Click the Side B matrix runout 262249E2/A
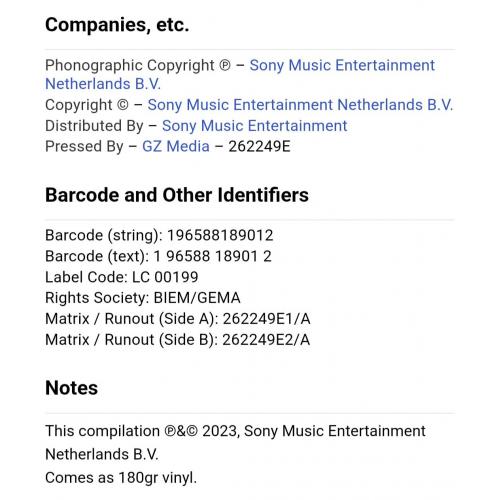Screen dimensions: 500x500 tap(266, 340)
